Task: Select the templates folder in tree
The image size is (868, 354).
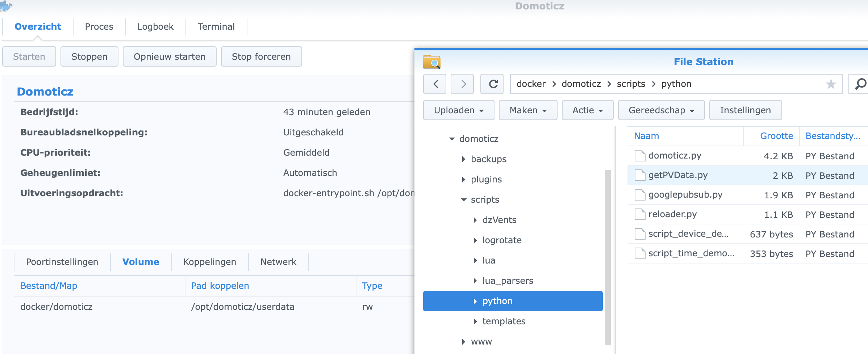Action: pyautogui.click(x=504, y=321)
